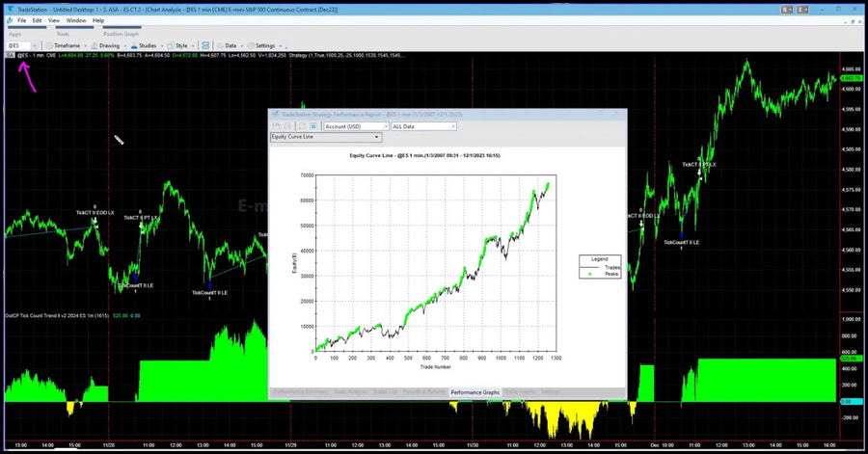Click the refresh icon in Performance Report
Image resolution: width=868 pixels, height=454 pixels.
(302, 126)
